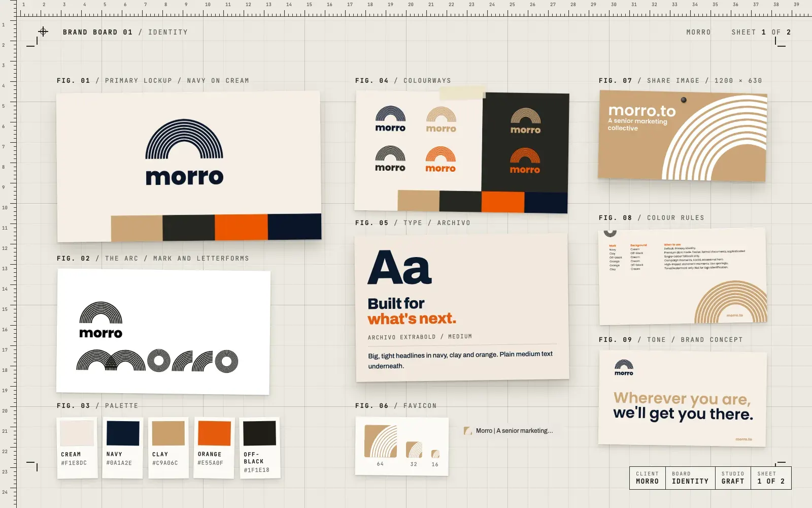Open the colour rules table card
812x508 pixels.
[683, 276]
